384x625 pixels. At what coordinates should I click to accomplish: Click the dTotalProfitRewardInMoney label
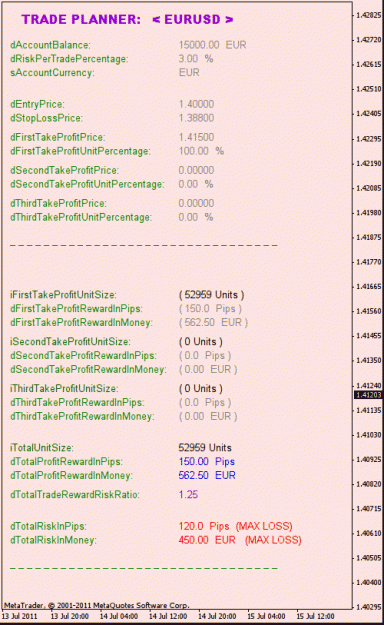[71, 476]
